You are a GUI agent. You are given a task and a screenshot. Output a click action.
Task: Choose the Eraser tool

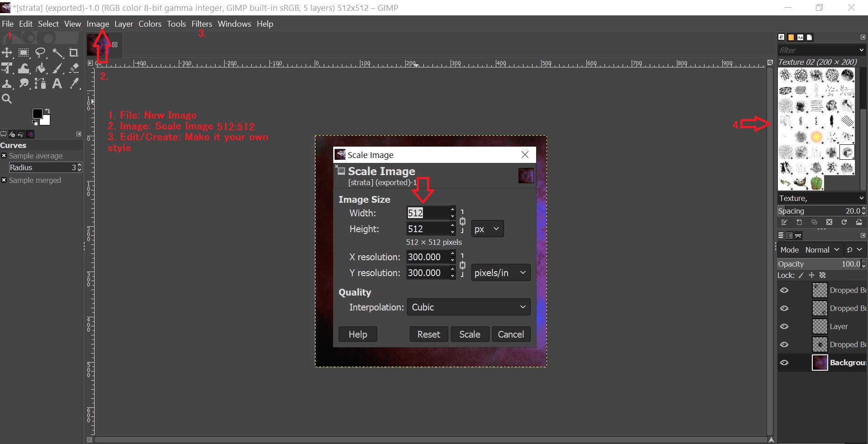pyautogui.click(x=74, y=68)
